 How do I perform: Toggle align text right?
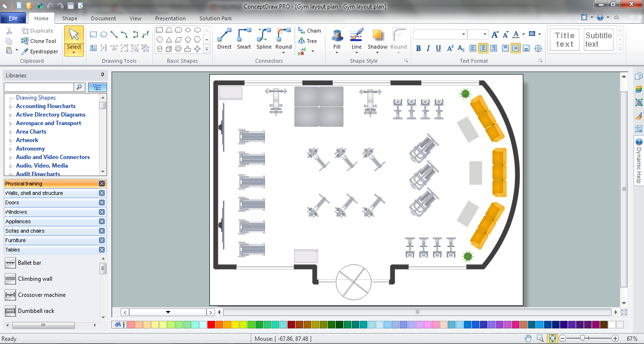click(x=493, y=48)
